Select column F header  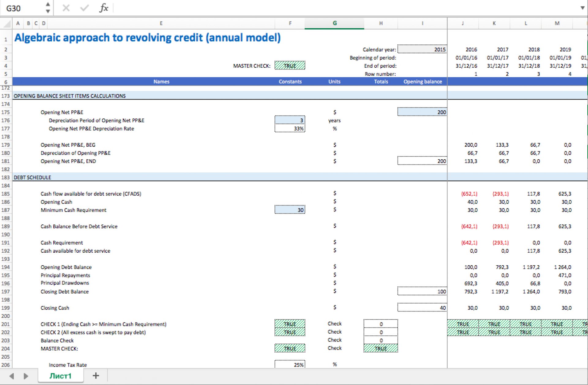(290, 23)
